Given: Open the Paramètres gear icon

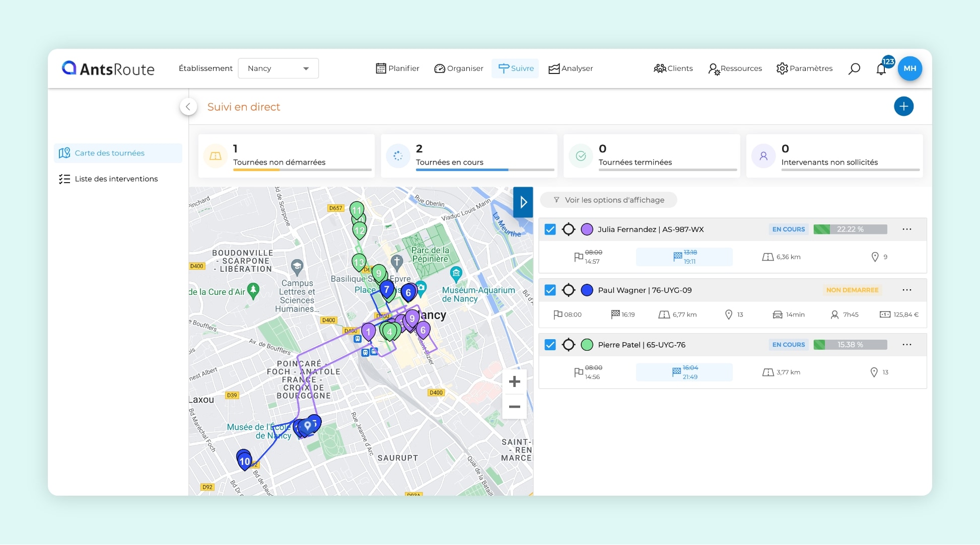Looking at the screenshot, I should (782, 68).
